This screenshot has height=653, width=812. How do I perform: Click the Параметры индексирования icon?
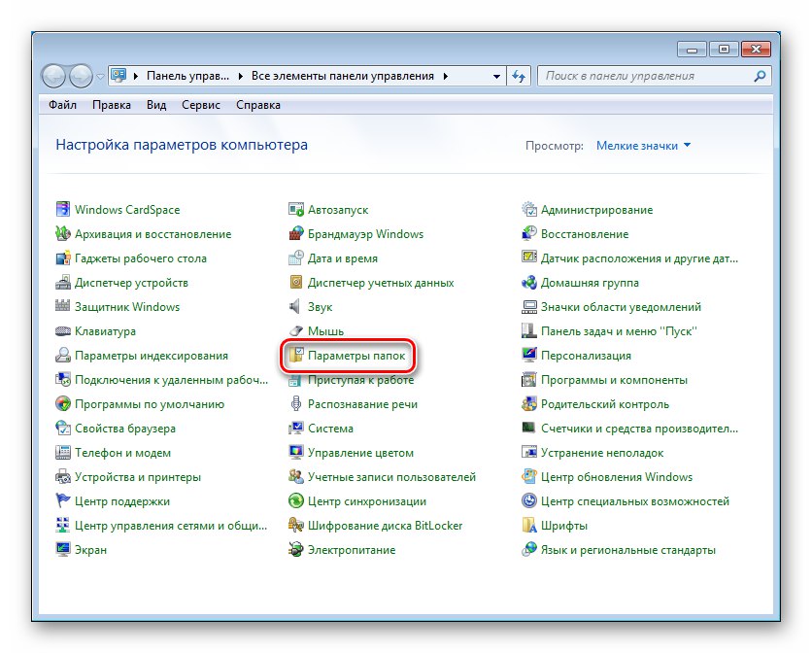pos(63,355)
